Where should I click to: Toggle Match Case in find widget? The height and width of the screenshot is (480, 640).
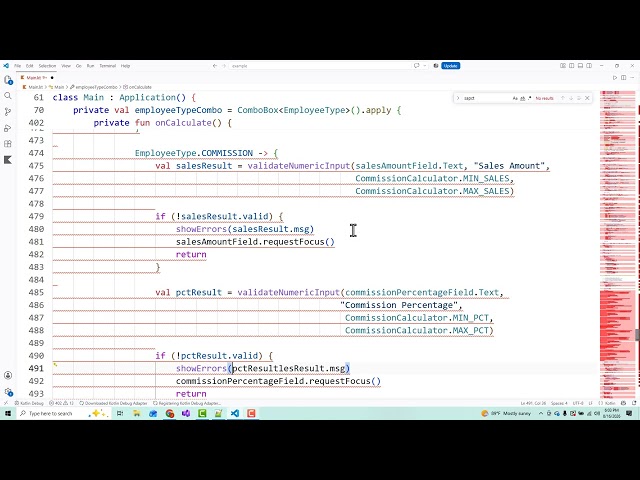pos(515,98)
